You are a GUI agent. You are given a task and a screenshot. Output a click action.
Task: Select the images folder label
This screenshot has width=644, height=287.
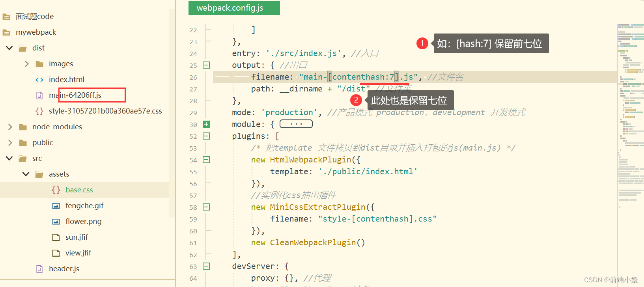[x=61, y=63]
